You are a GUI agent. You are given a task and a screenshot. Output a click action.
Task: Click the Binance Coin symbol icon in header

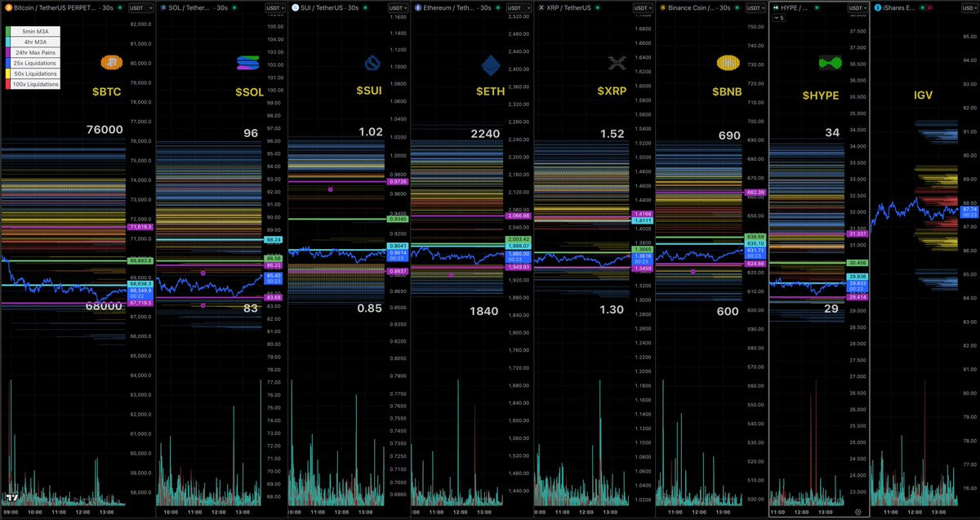click(663, 7)
